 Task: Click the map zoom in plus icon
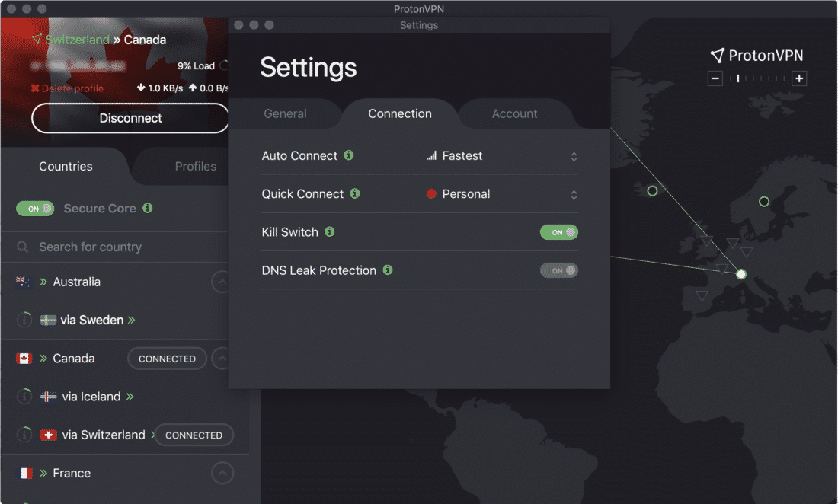[x=799, y=78]
